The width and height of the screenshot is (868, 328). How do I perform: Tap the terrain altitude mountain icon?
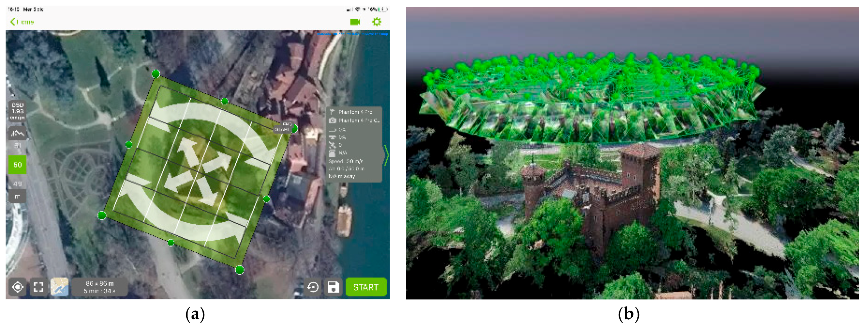[x=17, y=133]
